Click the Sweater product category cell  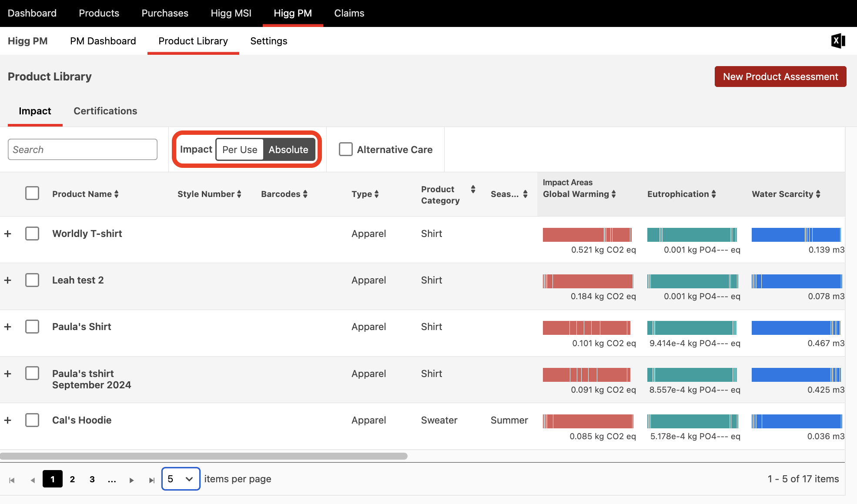pos(439,420)
